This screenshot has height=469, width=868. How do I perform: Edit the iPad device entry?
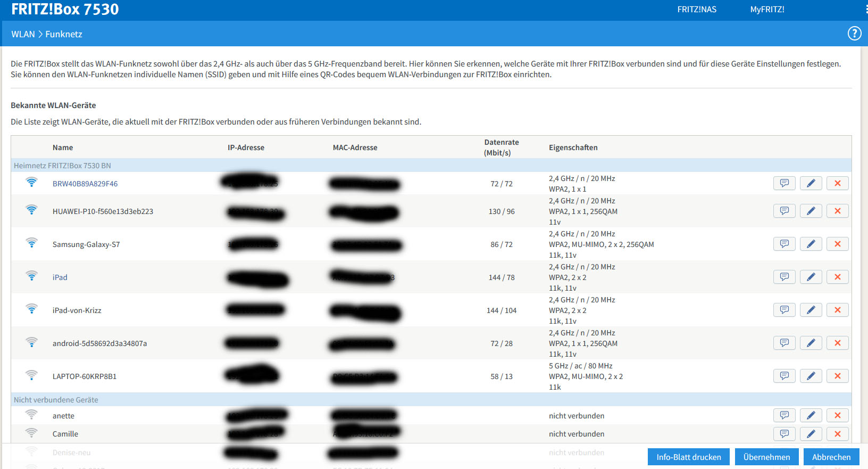pos(811,277)
